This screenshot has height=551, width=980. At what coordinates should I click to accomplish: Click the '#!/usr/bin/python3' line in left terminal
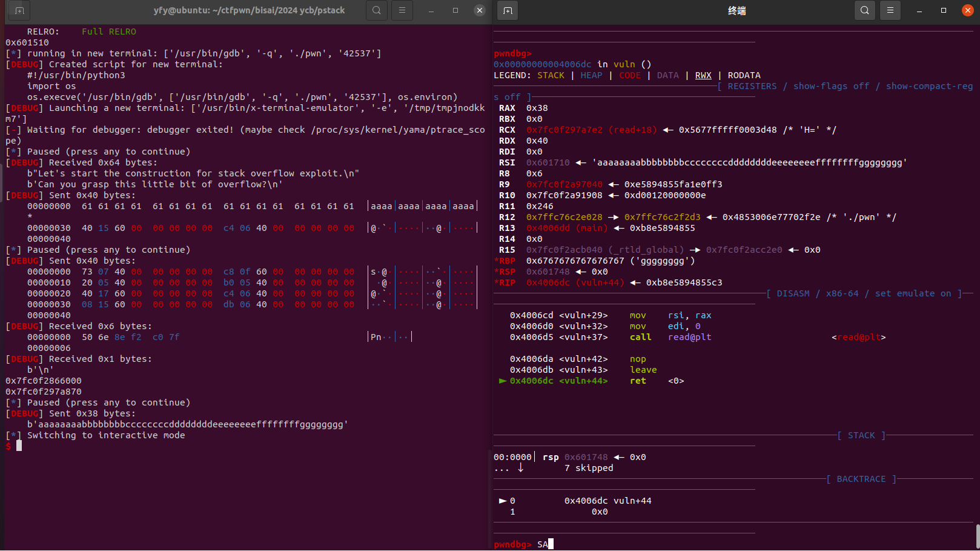(x=76, y=75)
